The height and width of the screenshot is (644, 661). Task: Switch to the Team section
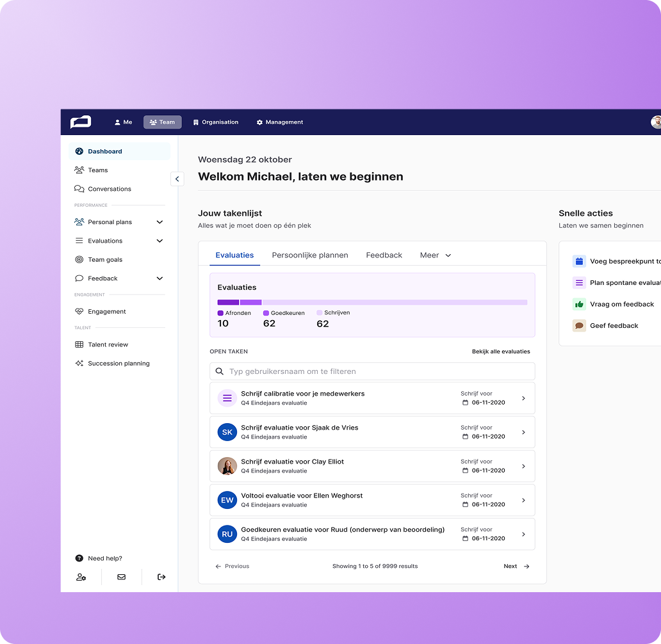[162, 122]
